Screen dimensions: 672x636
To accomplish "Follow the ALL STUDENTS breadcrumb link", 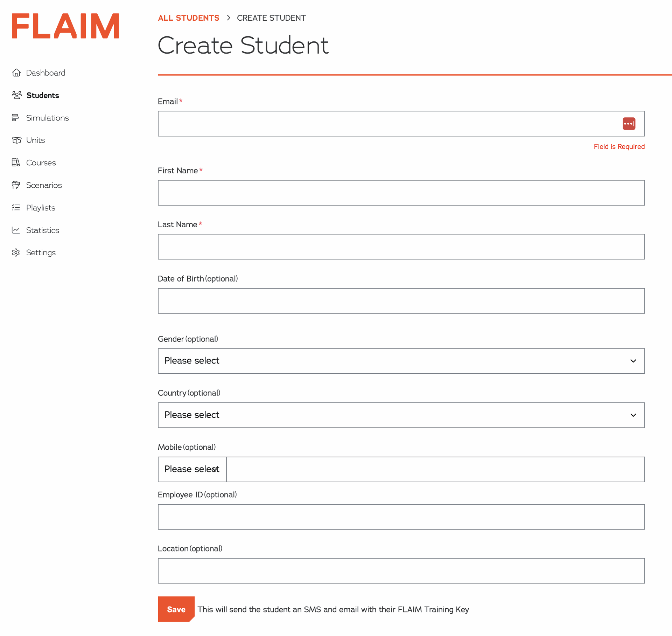I will click(x=189, y=18).
